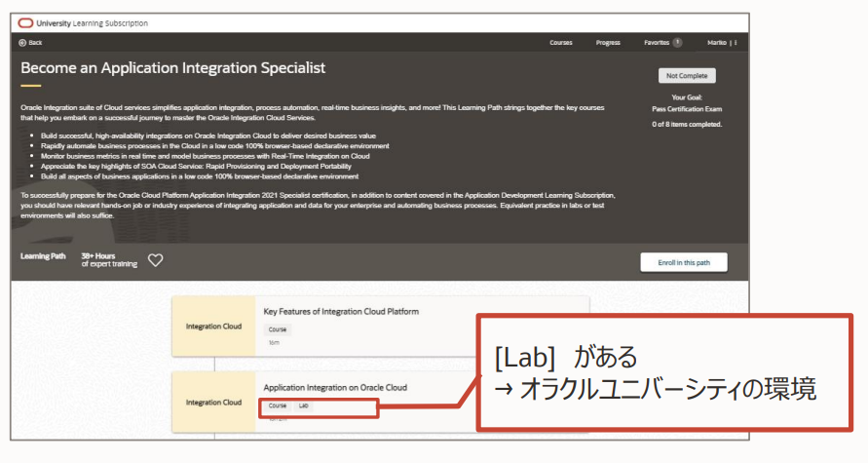Image resolution: width=868 pixels, height=463 pixels.
Task: Click the Course tag under Application Integration
Action: click(278, 405)
